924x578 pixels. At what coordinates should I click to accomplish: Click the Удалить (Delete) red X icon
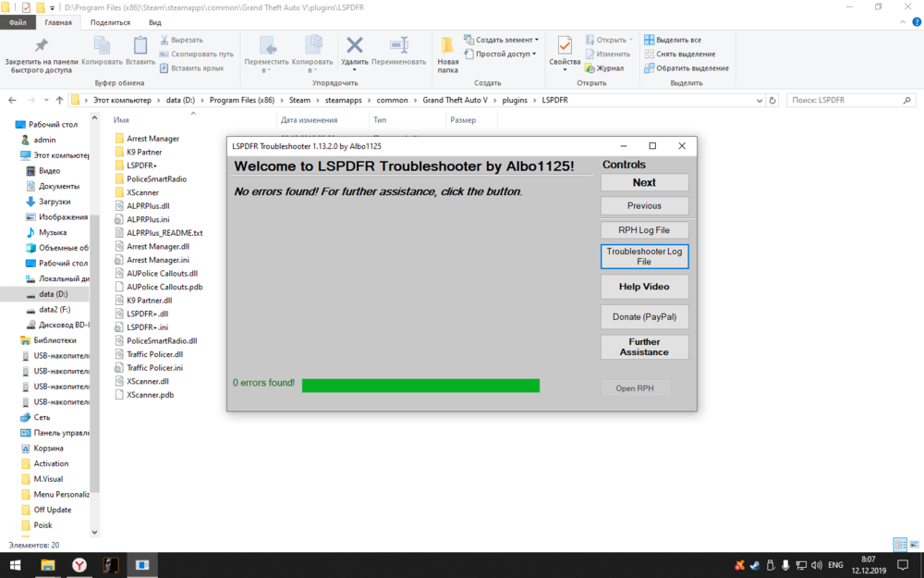tap(354, 44)
